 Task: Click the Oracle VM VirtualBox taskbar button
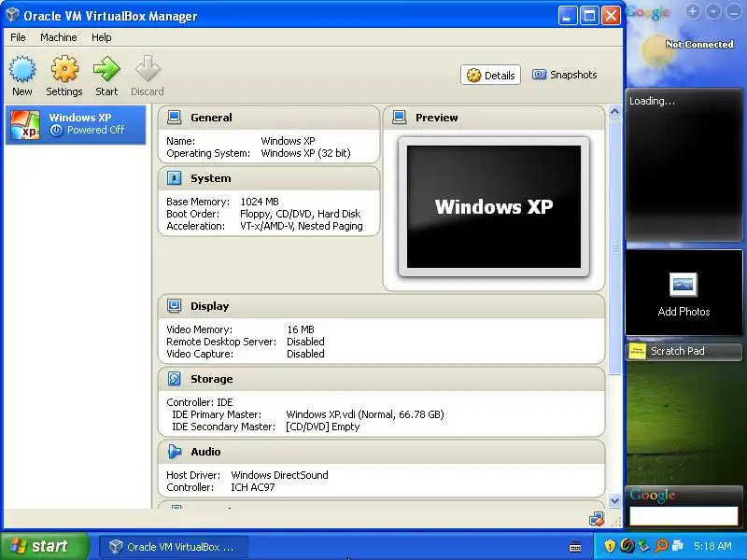(x=174, y=547)
